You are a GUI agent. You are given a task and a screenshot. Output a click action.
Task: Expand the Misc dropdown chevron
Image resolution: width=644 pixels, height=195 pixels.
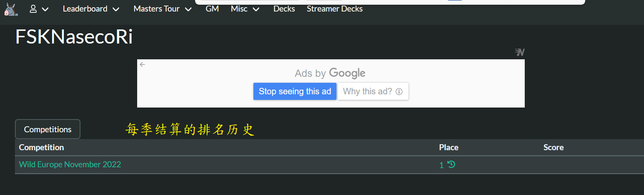pos(256,9)
